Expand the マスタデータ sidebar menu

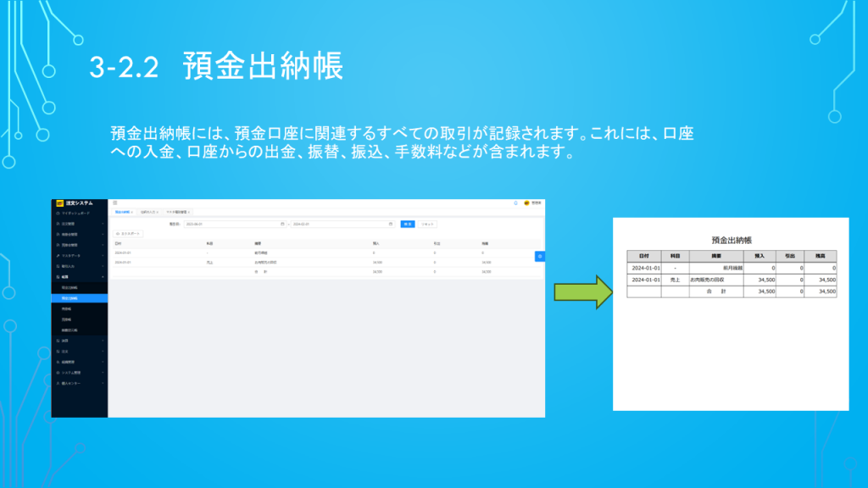coord(79,256)
